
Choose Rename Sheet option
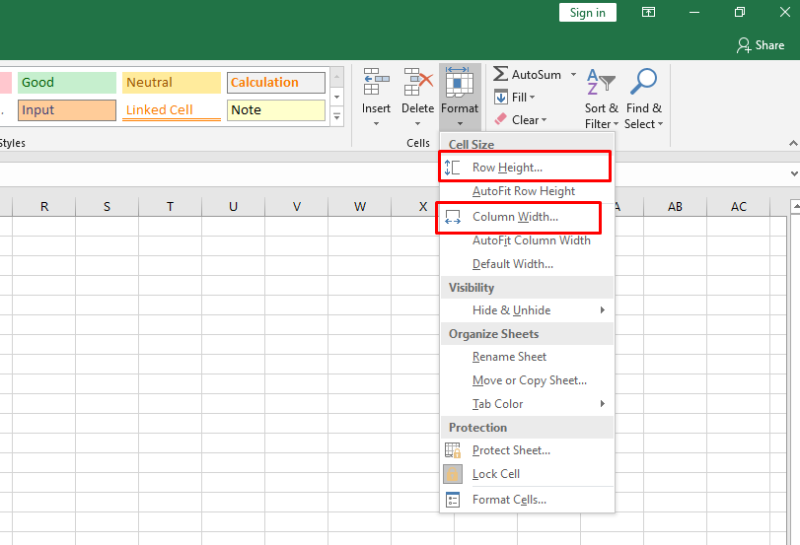[x=527, y=357]
